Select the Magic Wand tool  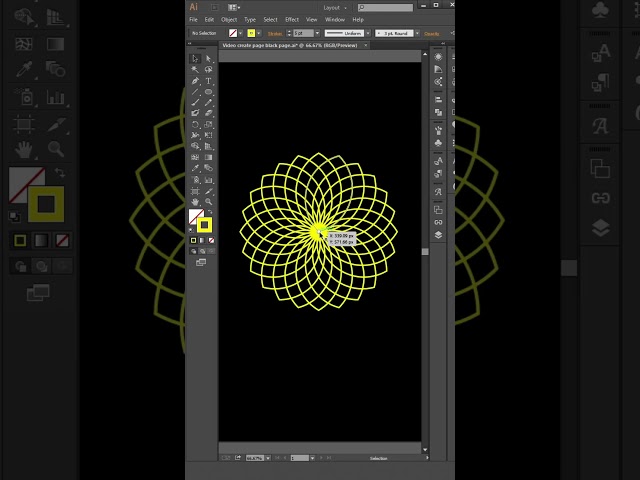[x=195, y=70]
